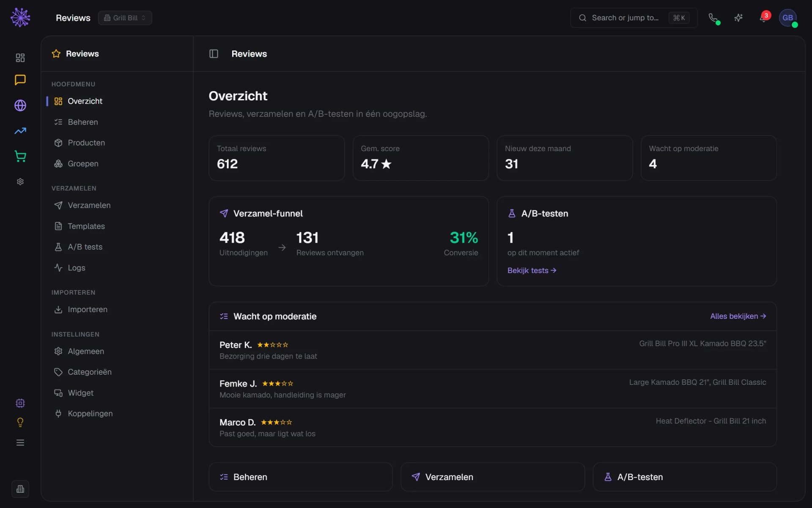The width and height of the screenshot is (812, 508).
Task: Open Marco D. pending review row
Action: pos(493,427)
